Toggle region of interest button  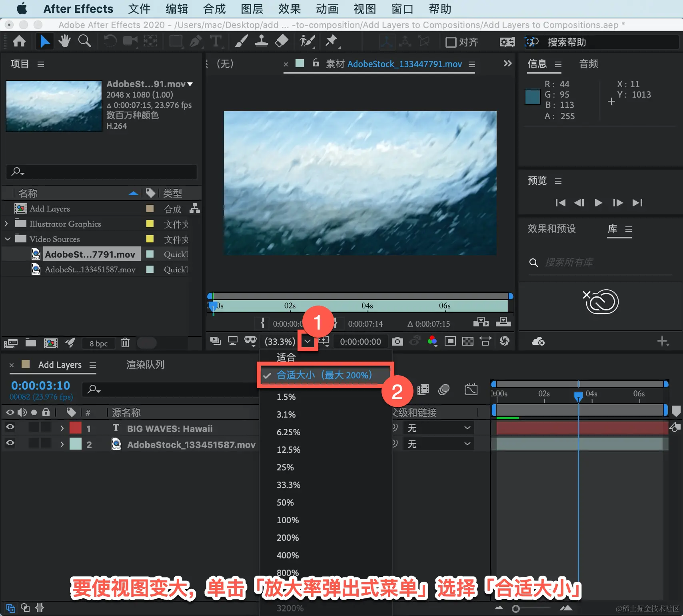click(450, 341)
